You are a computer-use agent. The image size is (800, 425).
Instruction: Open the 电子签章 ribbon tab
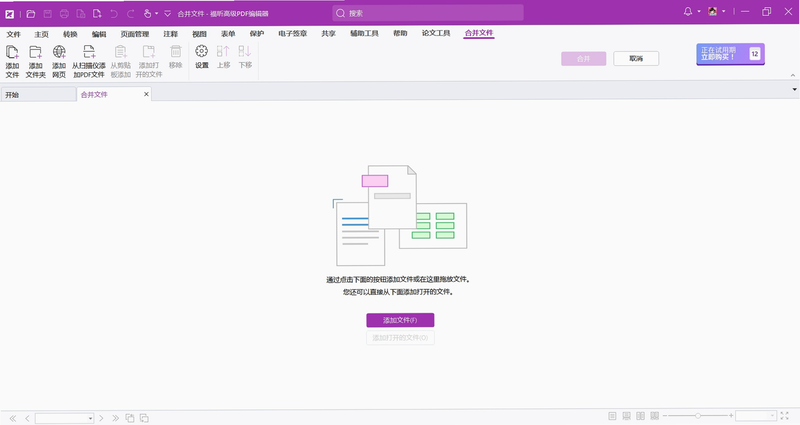coord(293,34)
